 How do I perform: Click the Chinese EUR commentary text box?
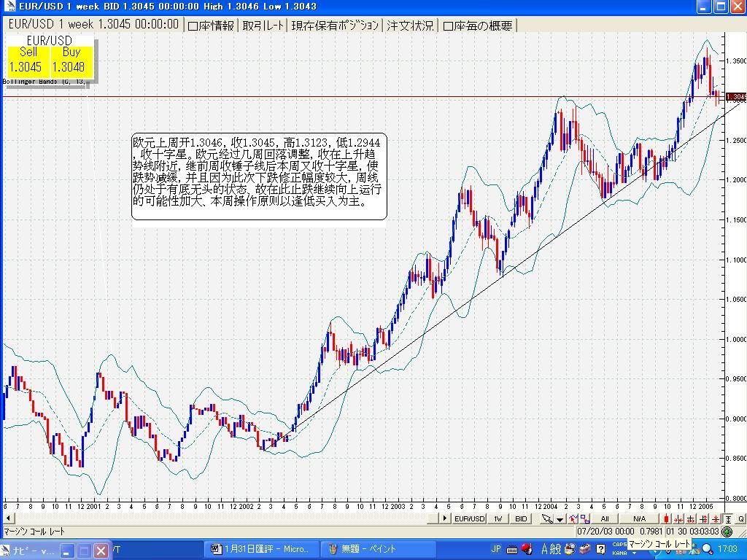tap(259, 176)
